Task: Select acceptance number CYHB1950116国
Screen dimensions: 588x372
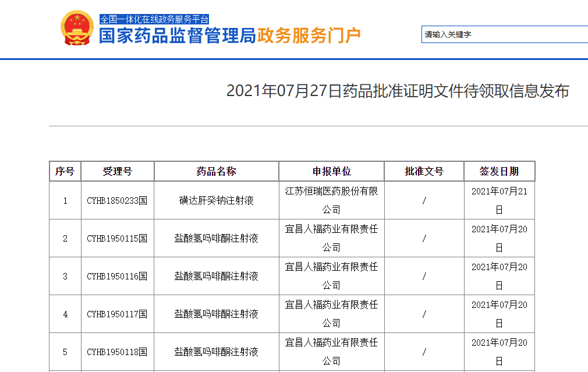Action: 117,277
